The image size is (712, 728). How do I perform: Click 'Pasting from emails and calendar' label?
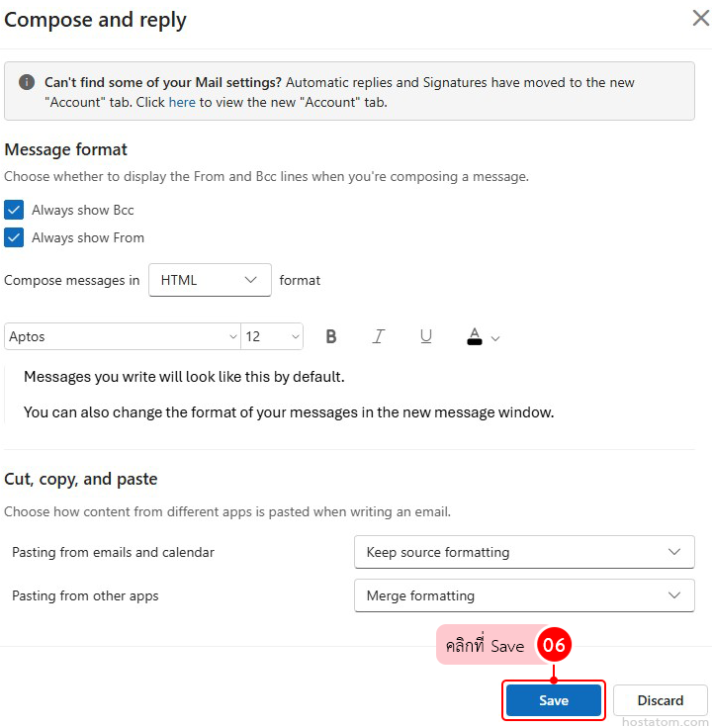pos(114,552)
